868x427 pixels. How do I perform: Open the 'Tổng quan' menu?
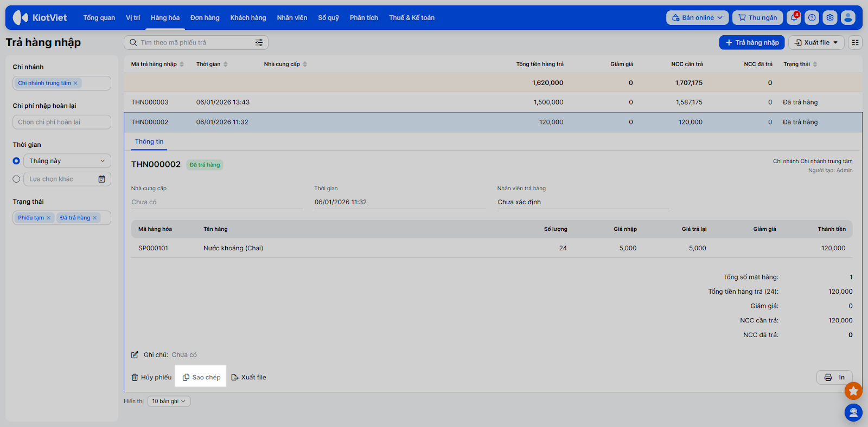pos(99,18)
